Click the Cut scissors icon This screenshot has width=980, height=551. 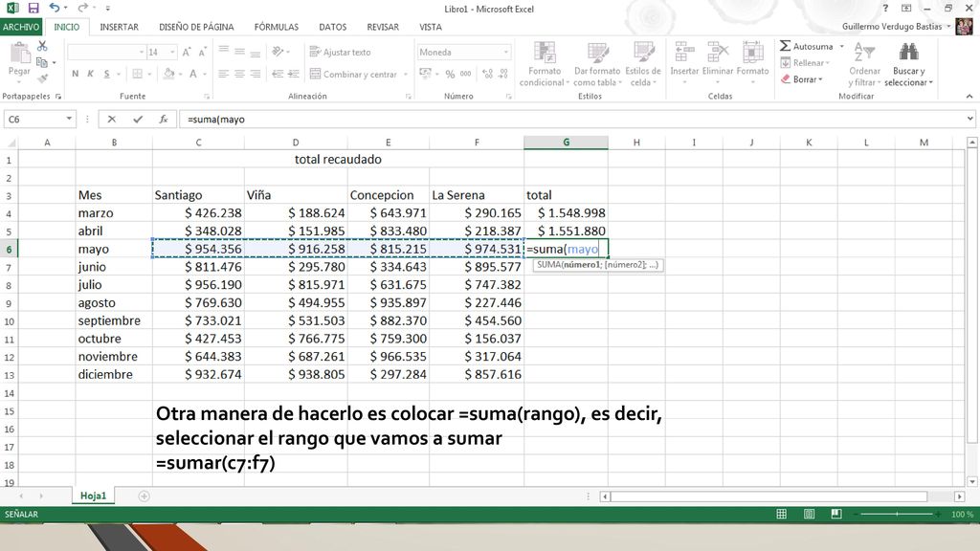click(x=42, y=46)
